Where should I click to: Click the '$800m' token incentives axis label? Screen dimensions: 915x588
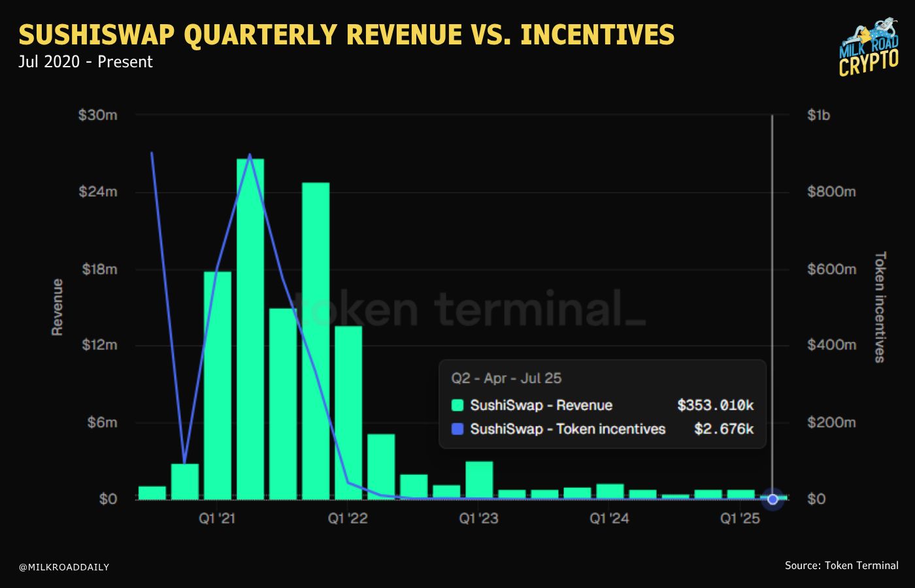pos(831,192)
